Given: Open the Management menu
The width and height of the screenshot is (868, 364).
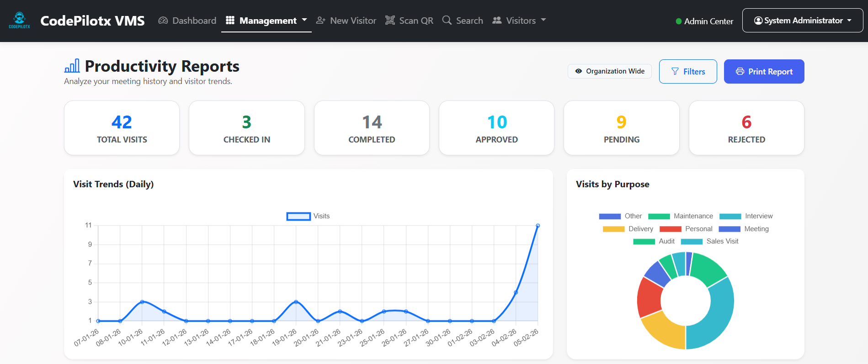Looking at the screenshot, I should point(266,21).
